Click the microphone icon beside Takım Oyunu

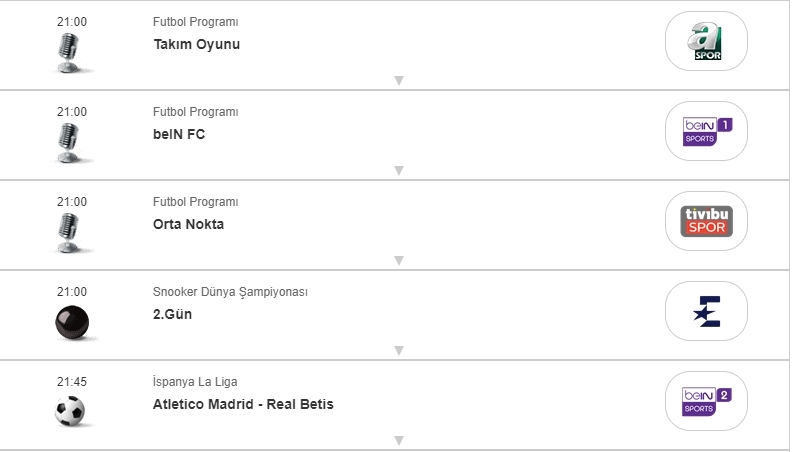pos(69,53)
